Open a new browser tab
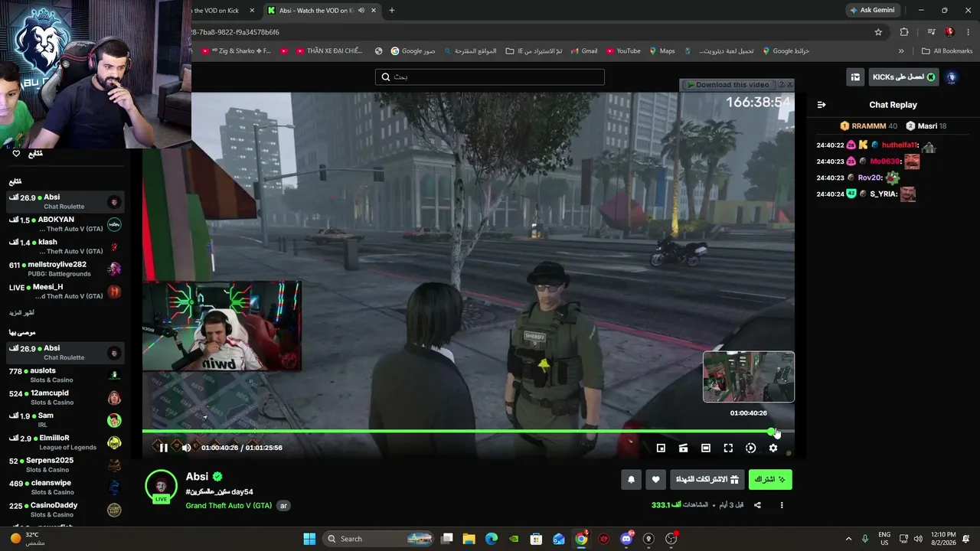 click(x=392, y=11)
